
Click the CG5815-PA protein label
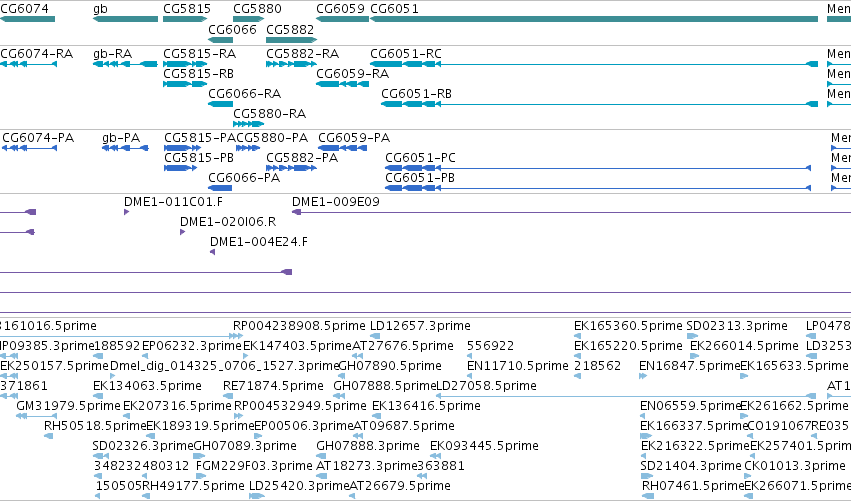(x=200, y=138)
